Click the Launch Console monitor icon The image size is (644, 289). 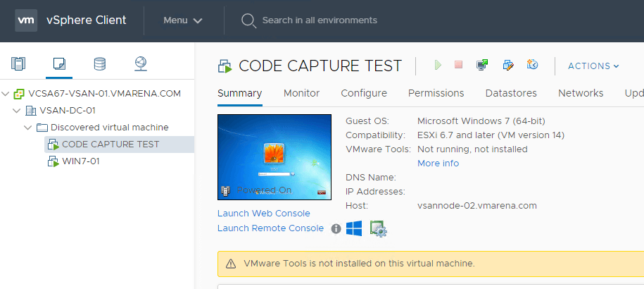482,65
